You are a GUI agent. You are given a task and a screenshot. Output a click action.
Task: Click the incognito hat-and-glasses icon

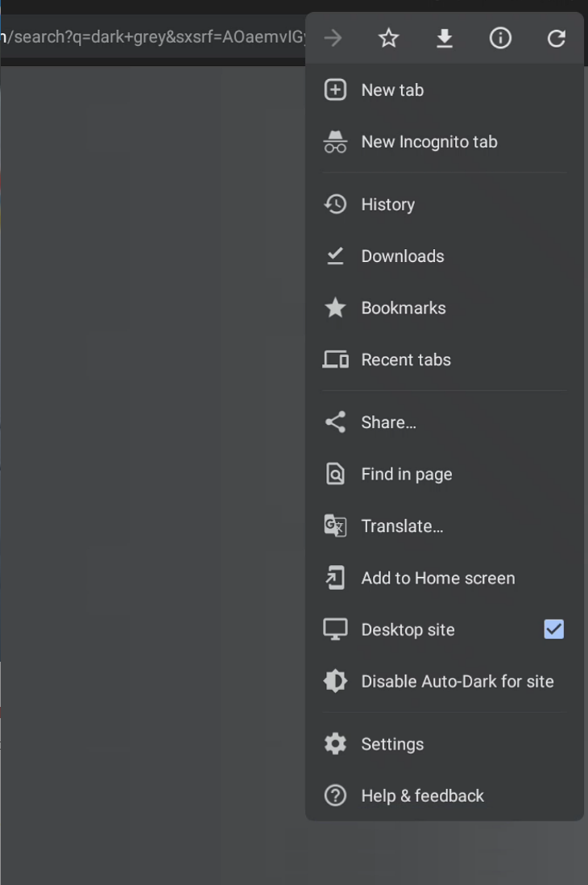(x=335, y=142)
